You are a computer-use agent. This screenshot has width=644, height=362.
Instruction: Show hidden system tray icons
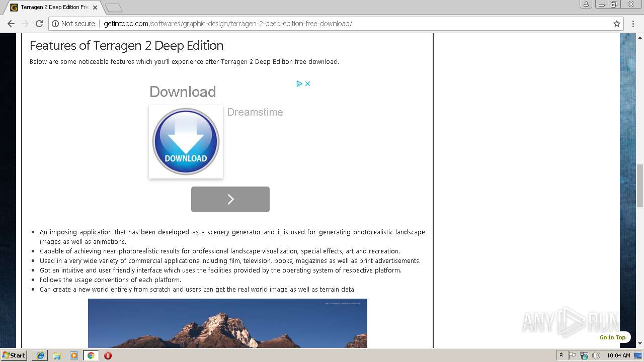561,355
